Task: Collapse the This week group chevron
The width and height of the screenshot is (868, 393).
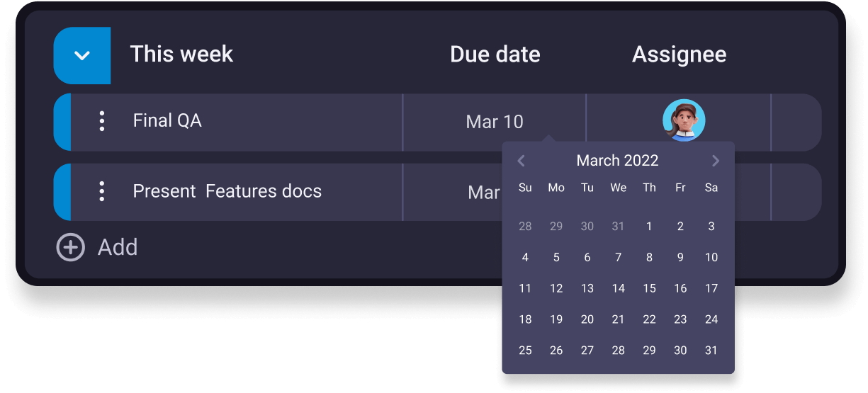Action: (x=82, y=55)
